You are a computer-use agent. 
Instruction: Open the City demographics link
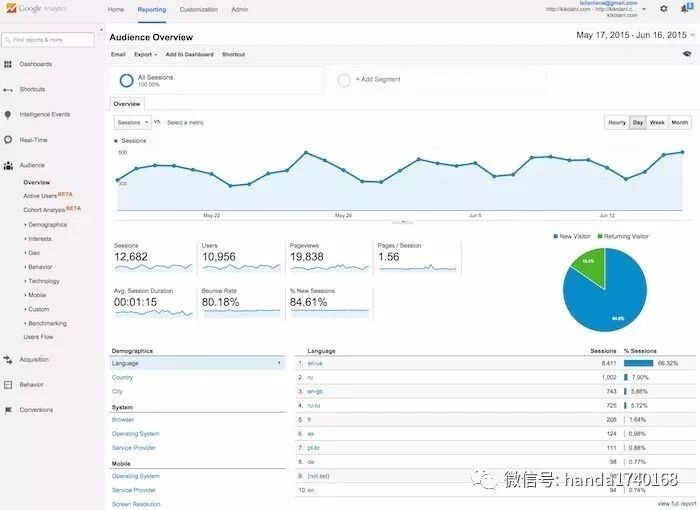tap(117, 392)
